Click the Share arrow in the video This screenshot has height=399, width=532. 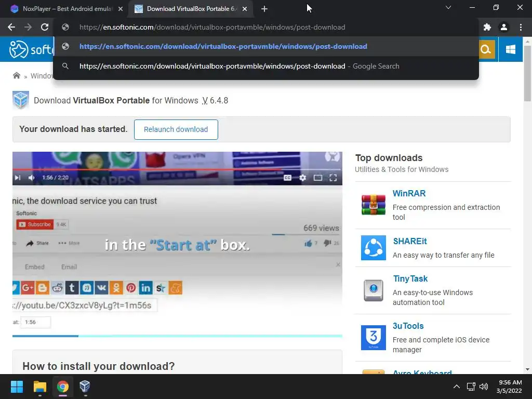37,243
